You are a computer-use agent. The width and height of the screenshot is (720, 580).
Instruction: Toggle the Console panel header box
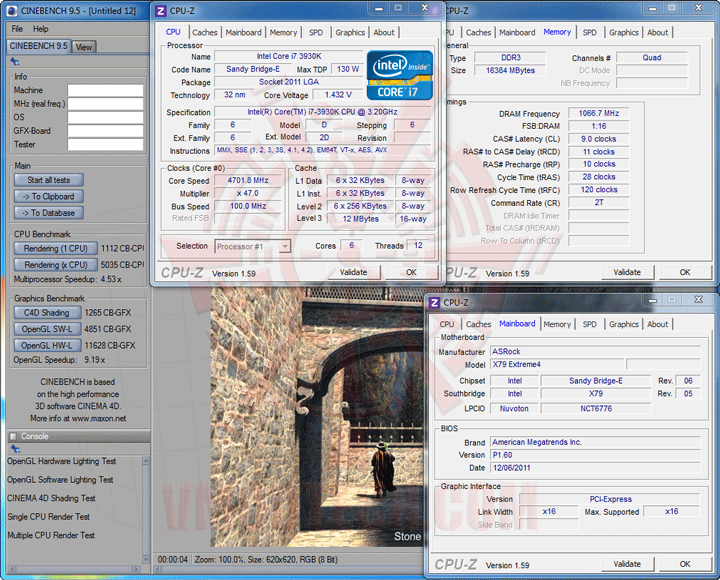13,436
